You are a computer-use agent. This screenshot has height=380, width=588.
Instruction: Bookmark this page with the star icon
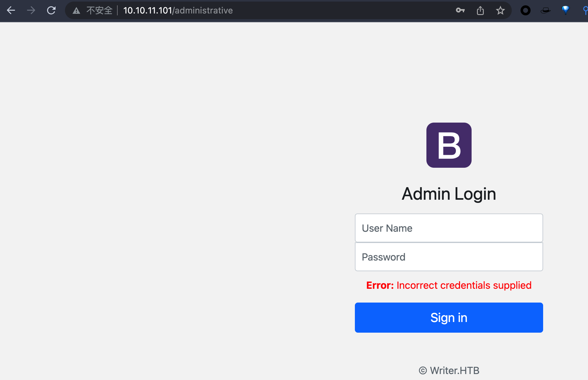[500, 11]
